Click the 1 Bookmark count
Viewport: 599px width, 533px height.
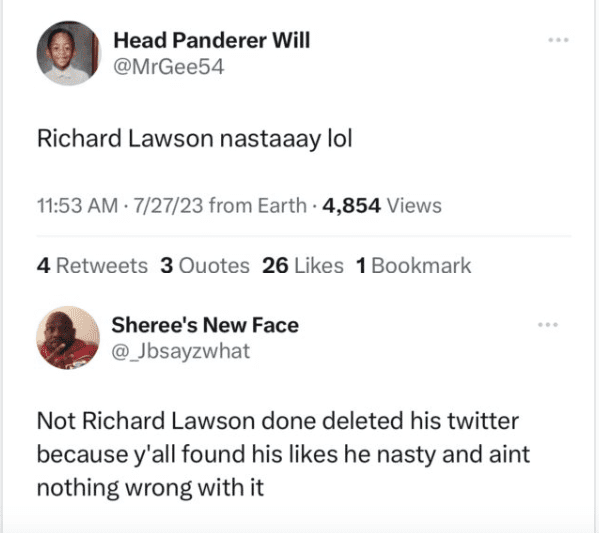(413, 266)
